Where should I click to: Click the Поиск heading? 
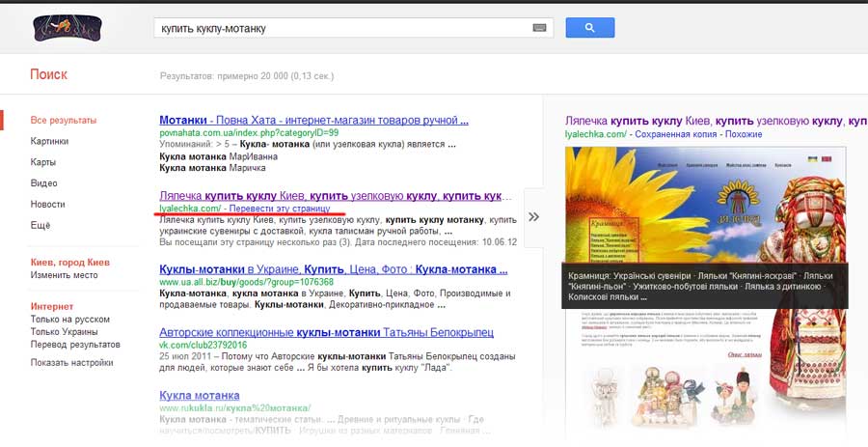pyautogui.click(x=49, y=74)
